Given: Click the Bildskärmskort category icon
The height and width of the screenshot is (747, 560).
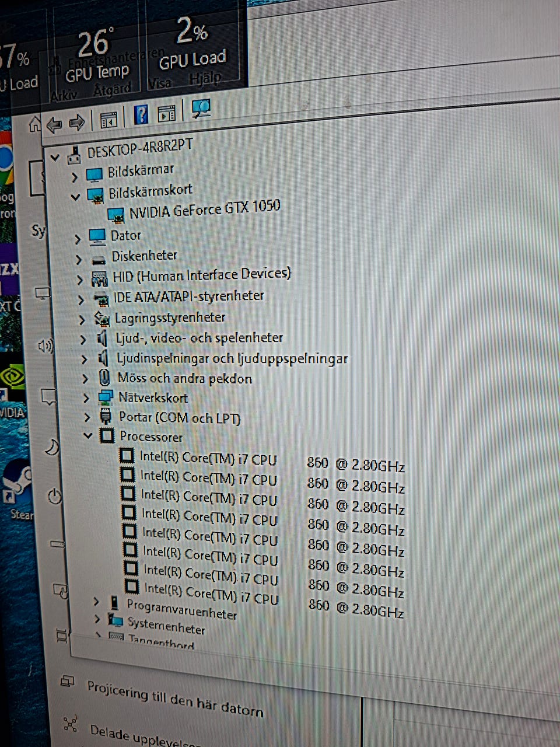Looking at the screenshot, I should tap(96, 194).
